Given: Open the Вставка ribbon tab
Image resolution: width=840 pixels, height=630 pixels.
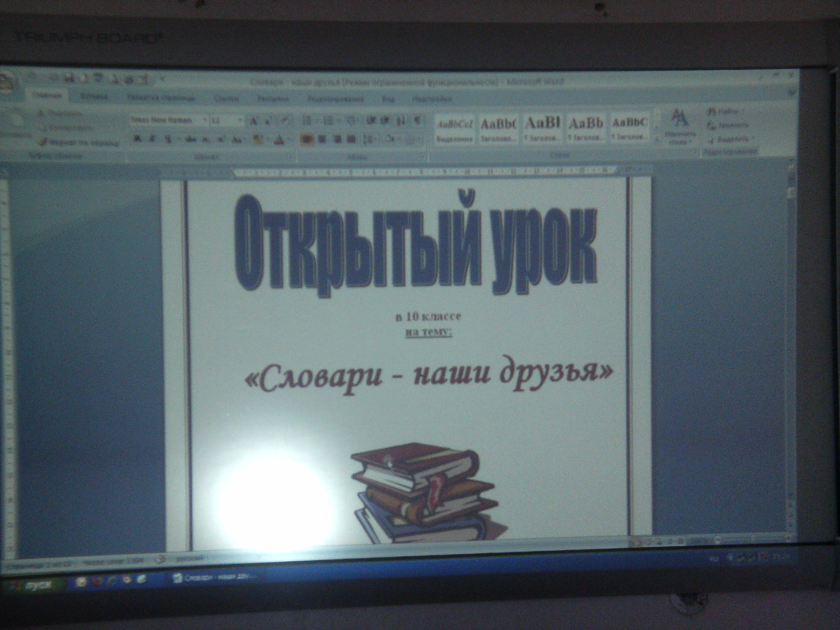Looking at the screenshot, I should coord(94,98).
